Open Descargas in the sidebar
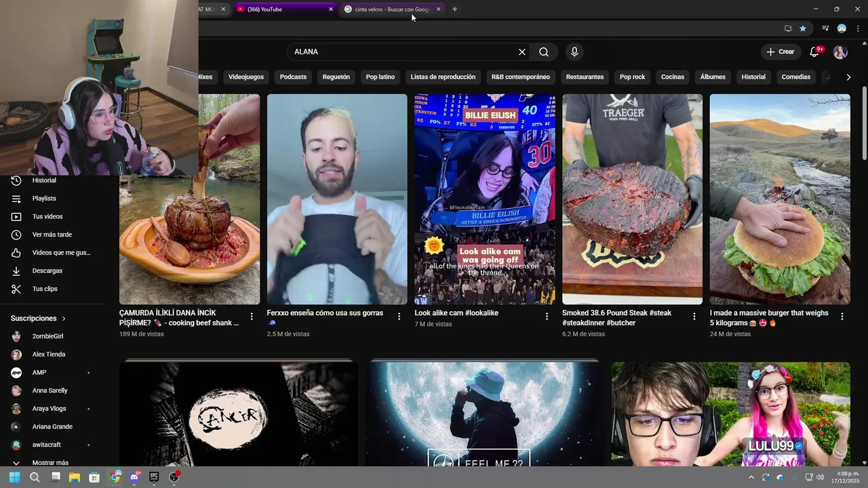 tap(52, 270)
